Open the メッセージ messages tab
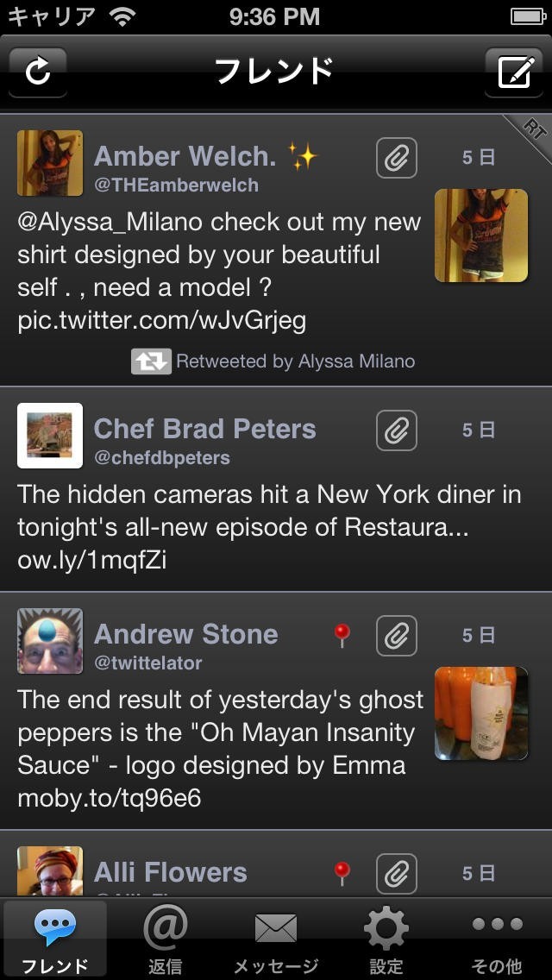Viewport: 552px width, 980px height. click(276, 940)
